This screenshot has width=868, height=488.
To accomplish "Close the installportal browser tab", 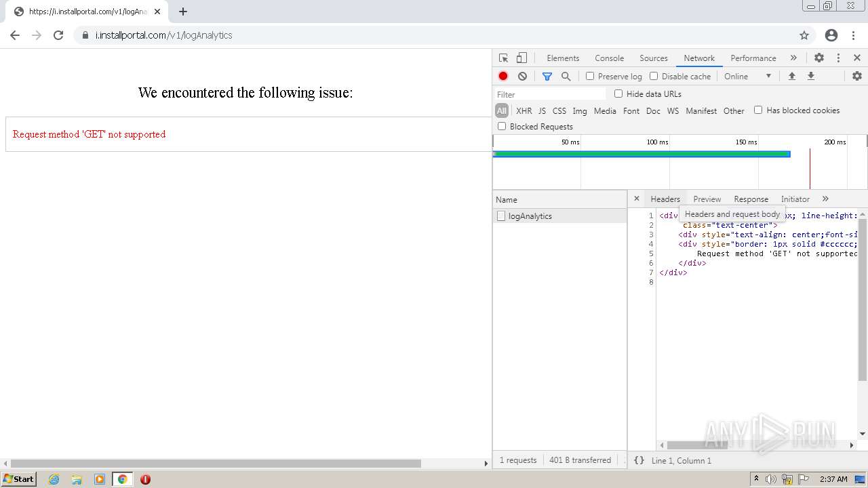I will 157,12.
